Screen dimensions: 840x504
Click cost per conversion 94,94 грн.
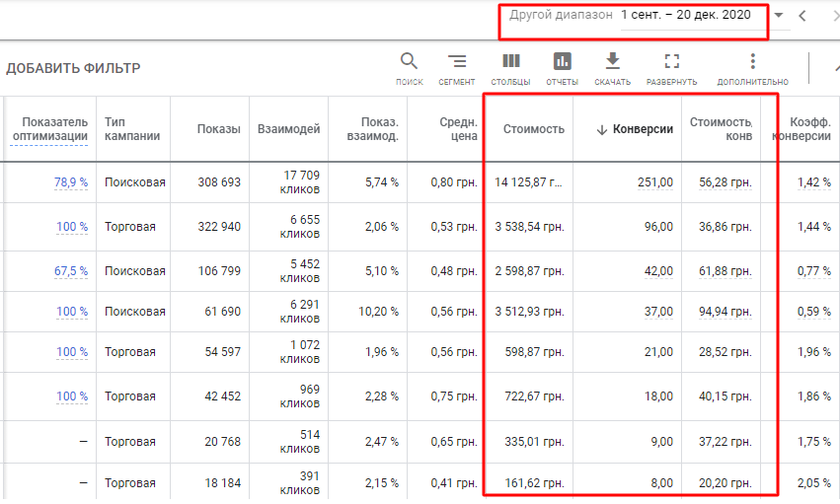725,312
